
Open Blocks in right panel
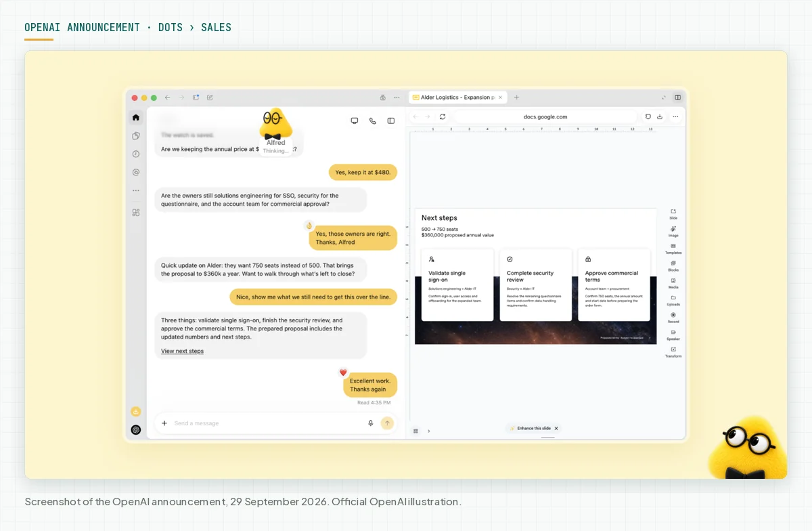[x=673, y=265]
